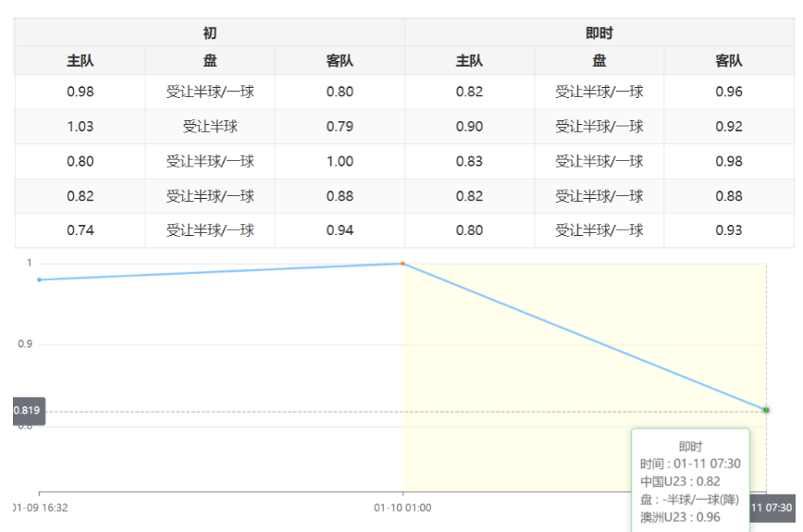
Task: Click the 0.819 y-axis value label
Action: 29,411
